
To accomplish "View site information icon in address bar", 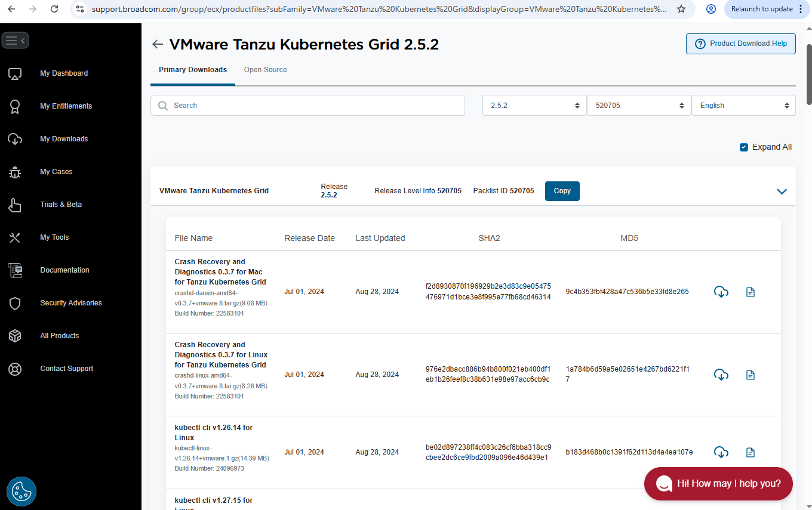I will click(80, 9).
